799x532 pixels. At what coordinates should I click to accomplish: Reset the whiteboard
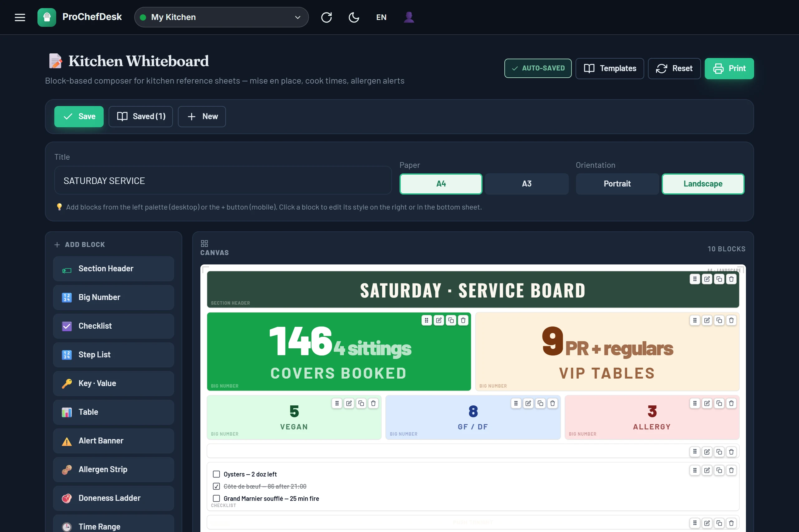(674, 69)
